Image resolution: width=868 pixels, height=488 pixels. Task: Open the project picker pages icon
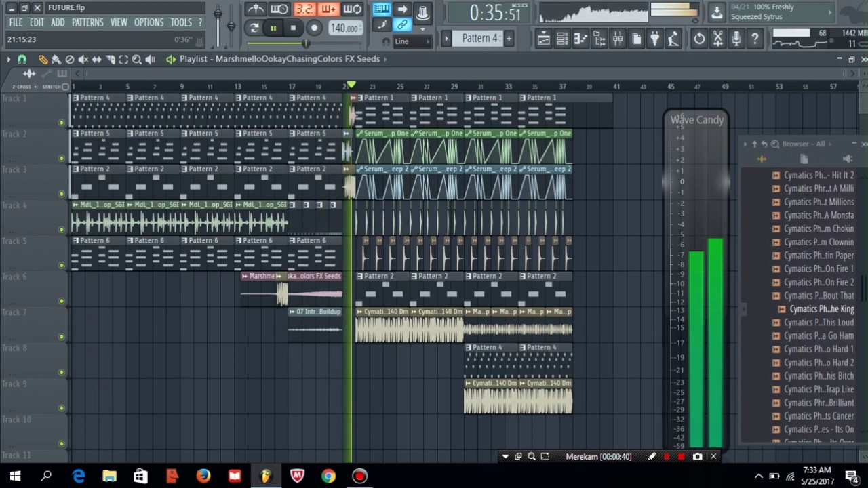point(636,39)
